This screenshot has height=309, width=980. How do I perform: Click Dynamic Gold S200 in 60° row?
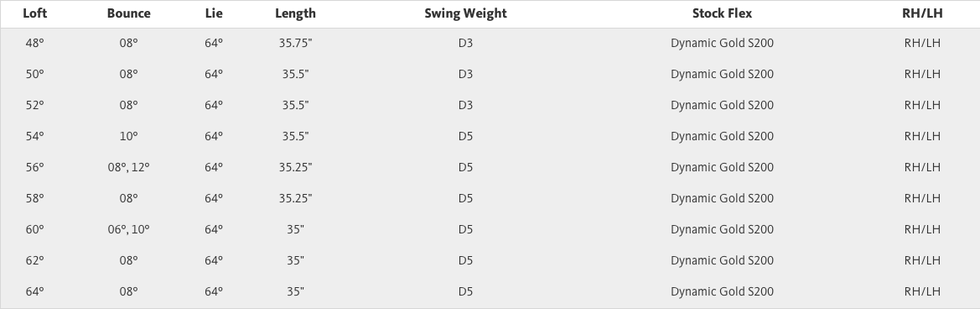[x=722, y=229]
